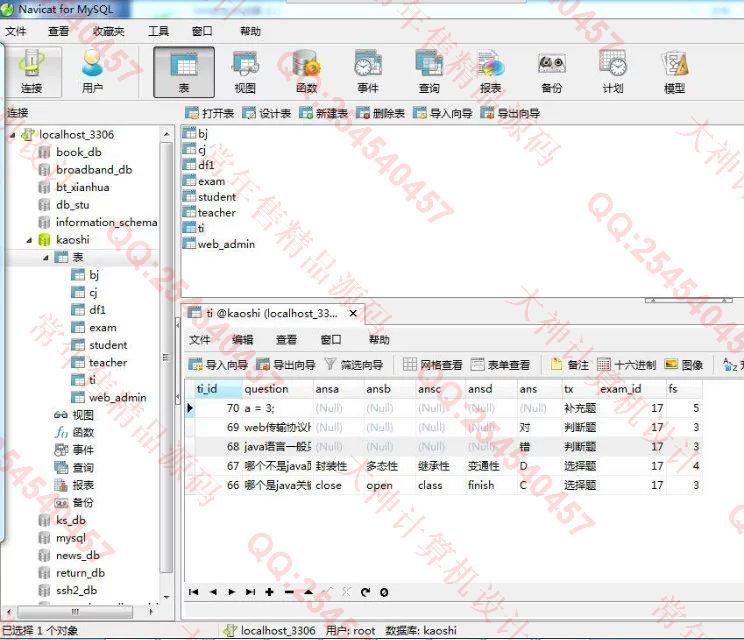Go to last record button
744x640 pixels.
(x=251, y=592)
